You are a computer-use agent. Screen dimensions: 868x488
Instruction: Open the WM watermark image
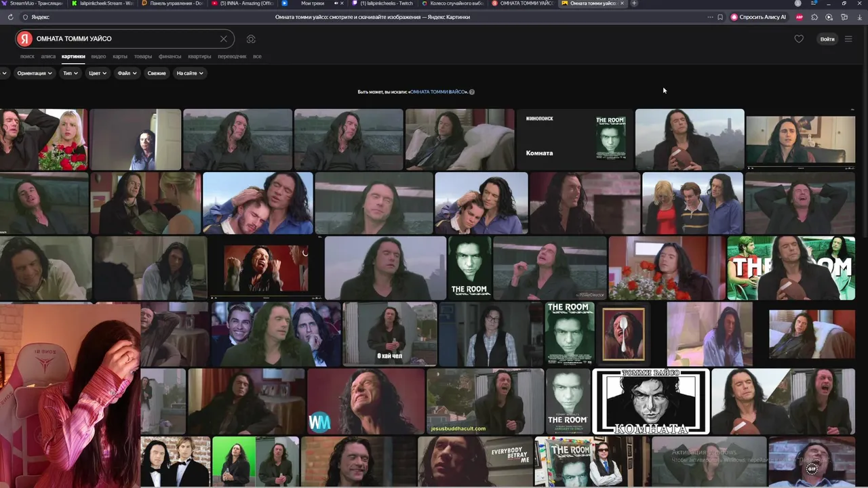point(366,401)
